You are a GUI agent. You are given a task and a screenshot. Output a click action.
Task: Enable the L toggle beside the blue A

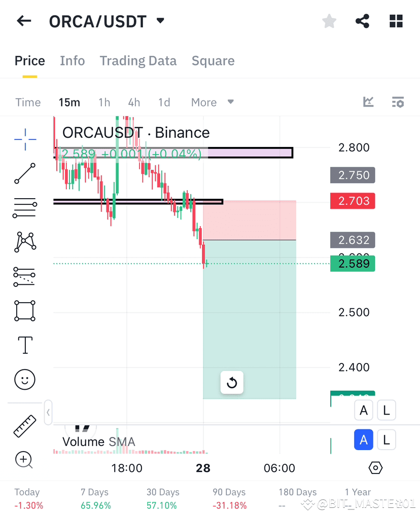387,439
